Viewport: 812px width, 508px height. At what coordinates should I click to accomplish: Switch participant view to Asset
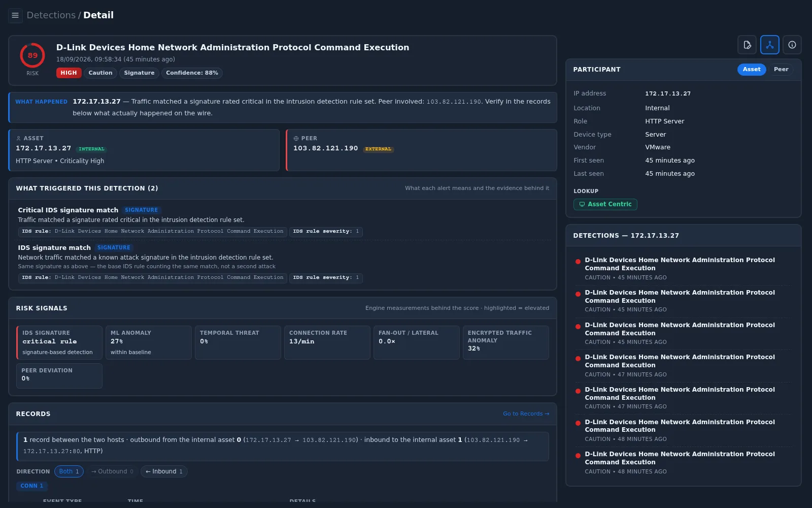752,70
